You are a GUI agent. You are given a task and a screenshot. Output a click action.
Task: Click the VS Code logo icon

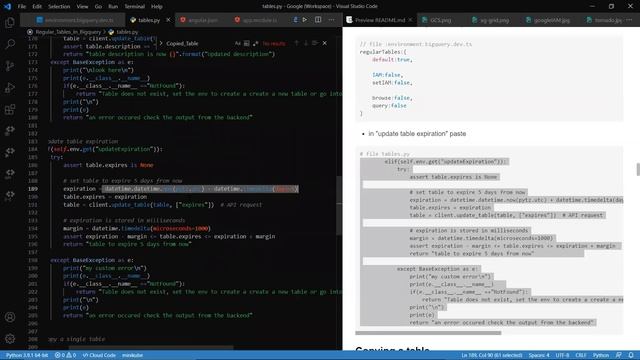pos(7,6)
